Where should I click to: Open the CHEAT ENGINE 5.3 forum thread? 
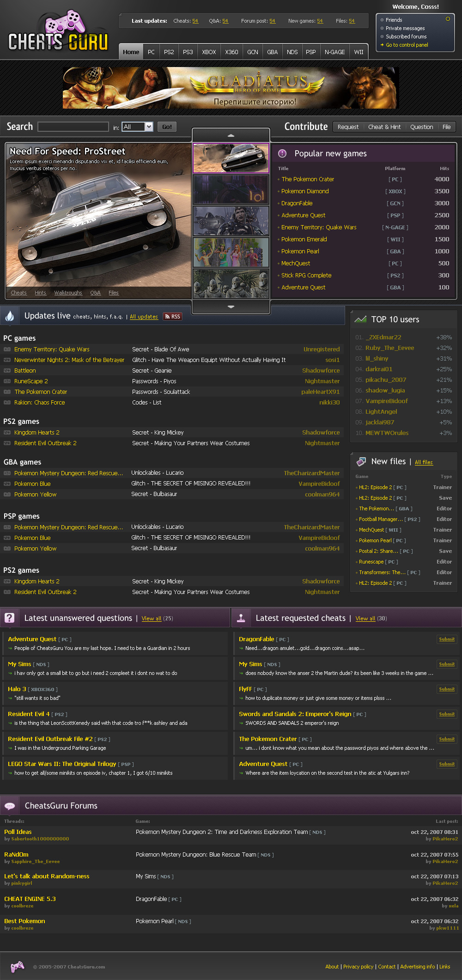[x=30, y=899]
